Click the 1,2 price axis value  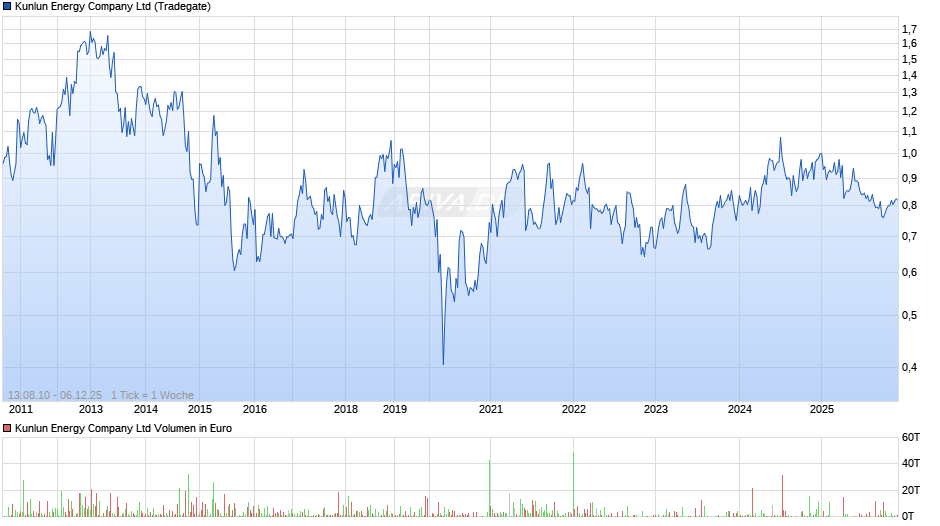pyautogui.click(x=909, y=112)
